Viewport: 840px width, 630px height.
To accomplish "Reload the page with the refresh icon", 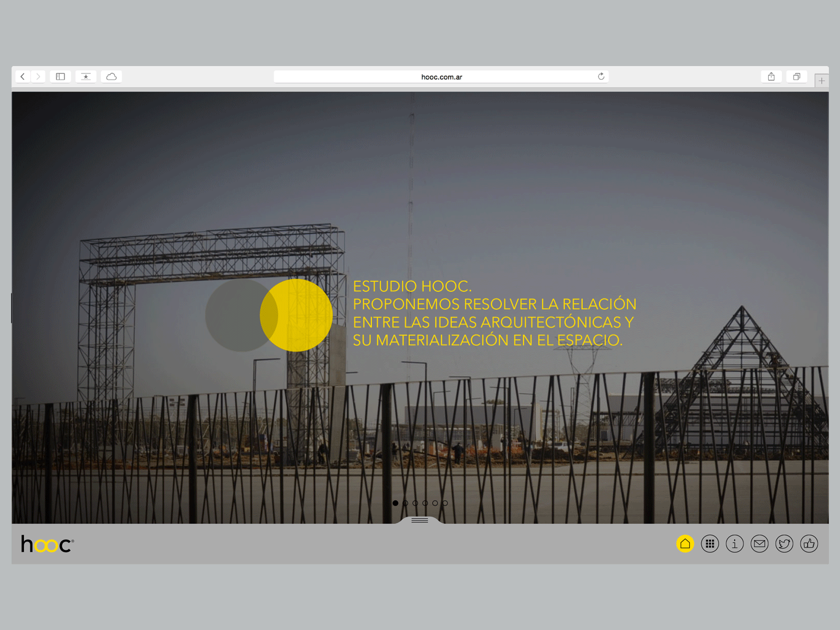I will pos(601,77).
